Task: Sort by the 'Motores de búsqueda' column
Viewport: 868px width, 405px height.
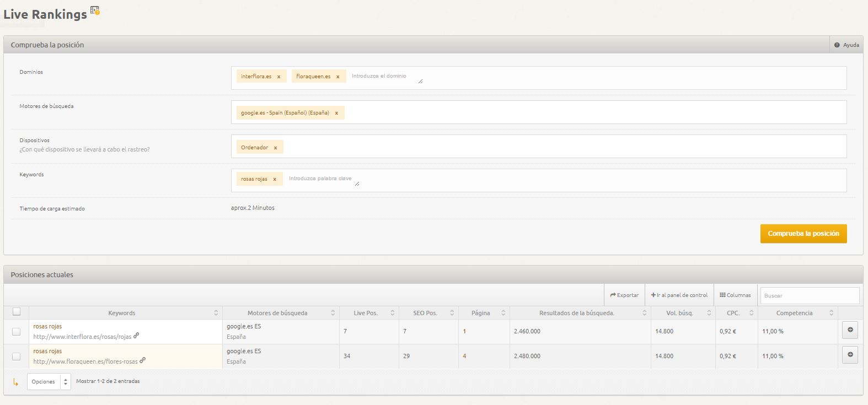Action: (281, 313)
